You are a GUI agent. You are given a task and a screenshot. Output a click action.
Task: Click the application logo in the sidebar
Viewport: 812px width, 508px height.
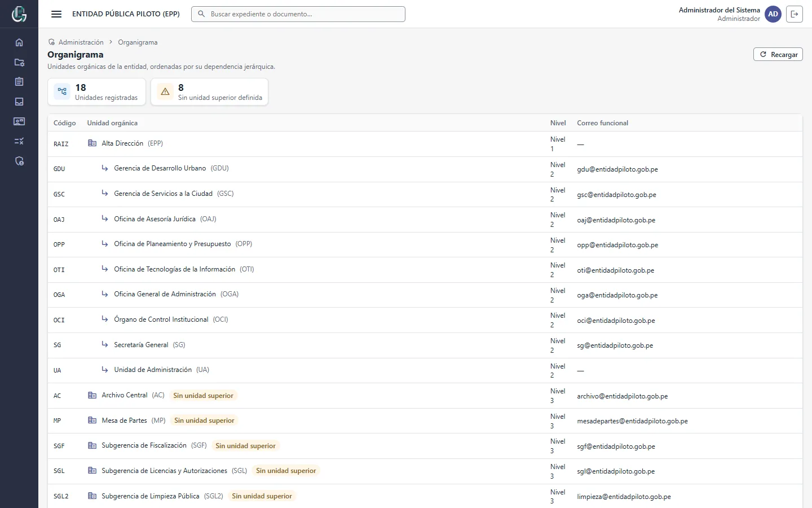[x=19, y=14]
